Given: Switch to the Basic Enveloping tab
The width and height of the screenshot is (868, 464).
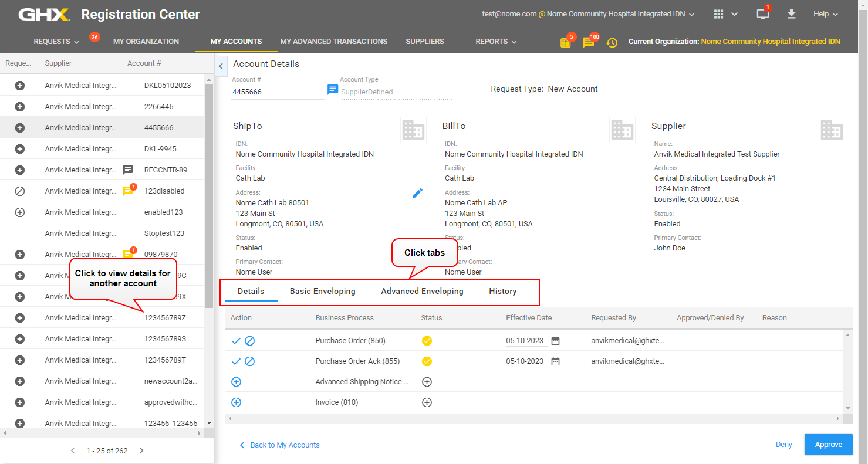Looking at the screenshot, I should 322,292.
